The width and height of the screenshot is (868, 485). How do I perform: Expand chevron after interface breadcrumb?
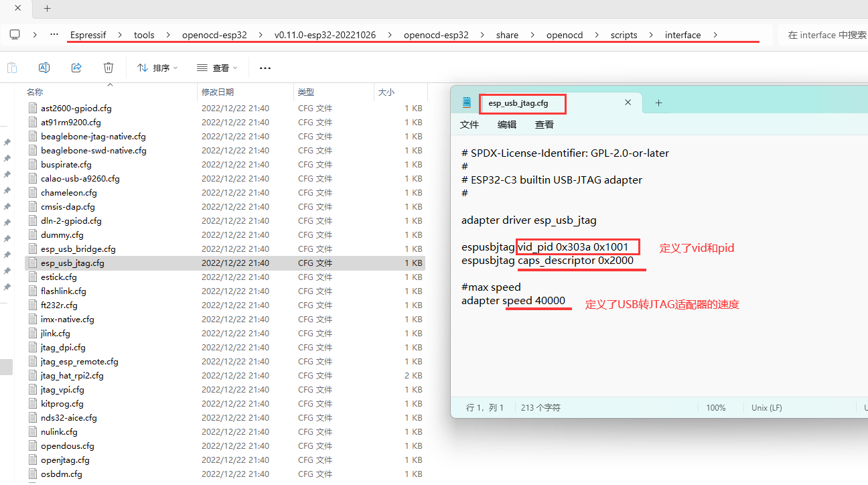(715, 35)
